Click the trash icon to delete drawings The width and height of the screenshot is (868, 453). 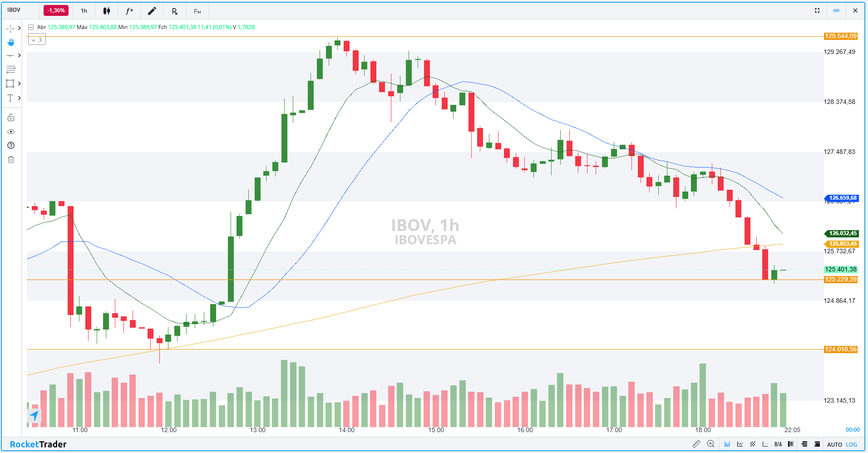pyautogui.click(x=11, y=159)
